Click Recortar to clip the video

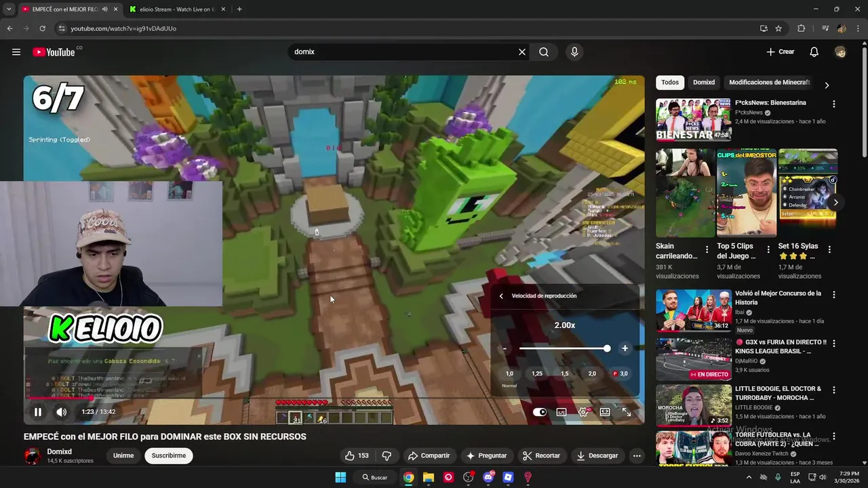pyautogui.click(x=541, y=456)
